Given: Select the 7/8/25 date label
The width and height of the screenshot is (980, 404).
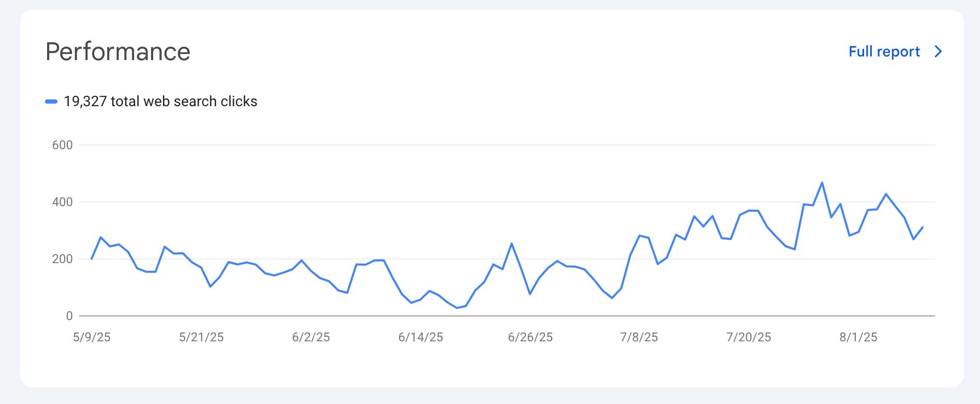Looking at the screenshot, I should [x=639, y=337].
